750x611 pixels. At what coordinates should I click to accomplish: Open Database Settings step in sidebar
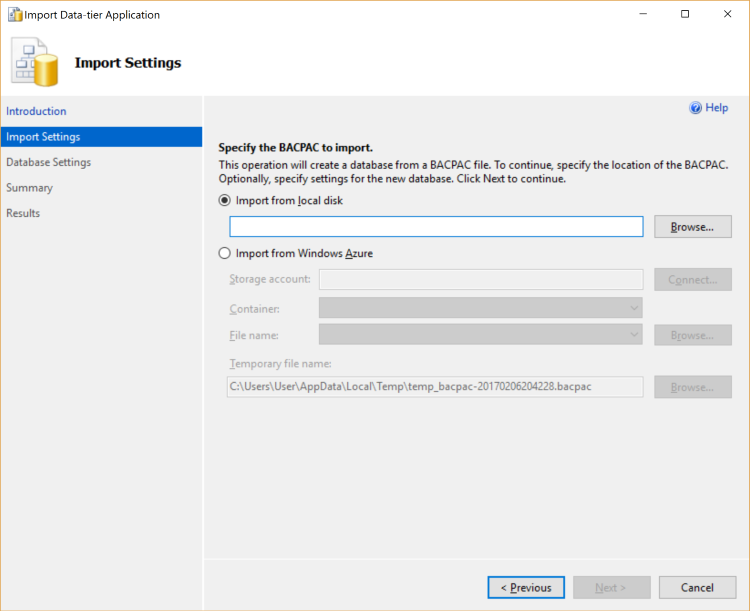click(48, 162)
